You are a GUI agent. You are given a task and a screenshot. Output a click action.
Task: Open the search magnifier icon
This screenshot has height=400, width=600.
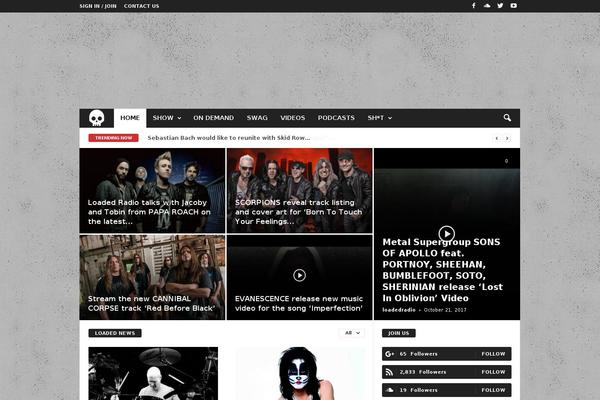click(507, 118)
